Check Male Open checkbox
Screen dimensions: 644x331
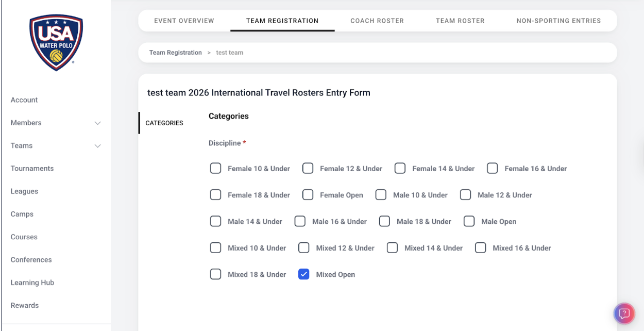pos(469,221)
